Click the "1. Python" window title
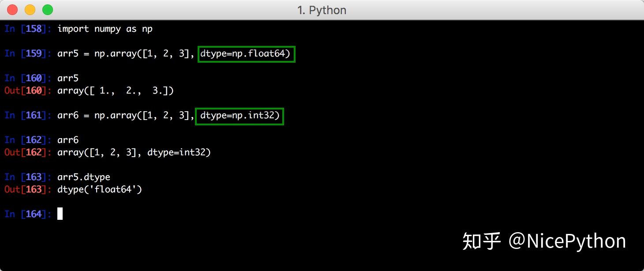The image size is (644, 271). click(x=322, y=10)
